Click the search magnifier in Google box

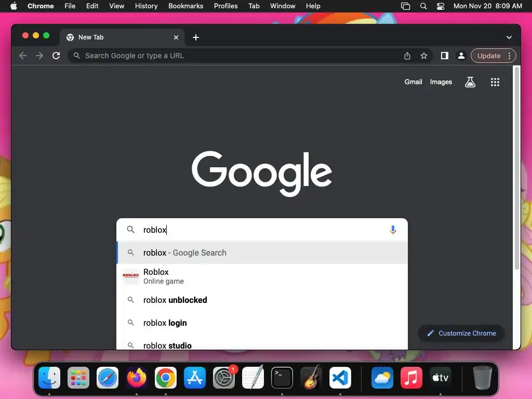pos(130,230)
